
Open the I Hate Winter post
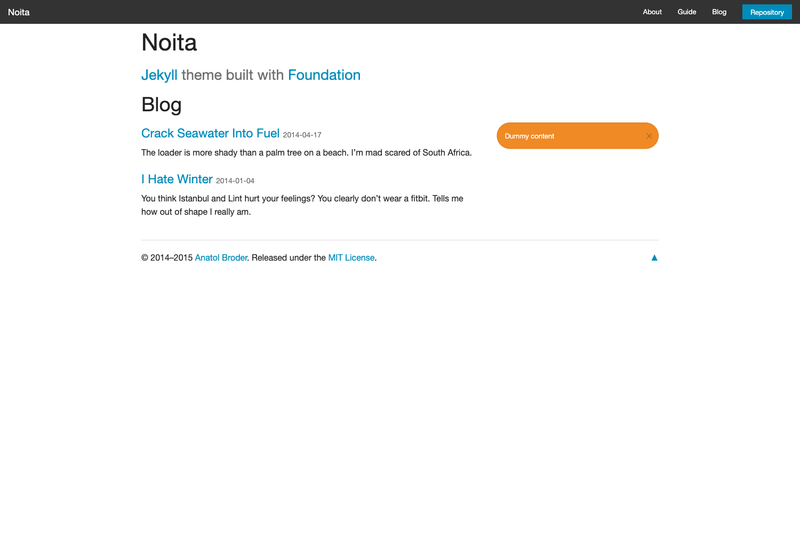click(177, 179)
